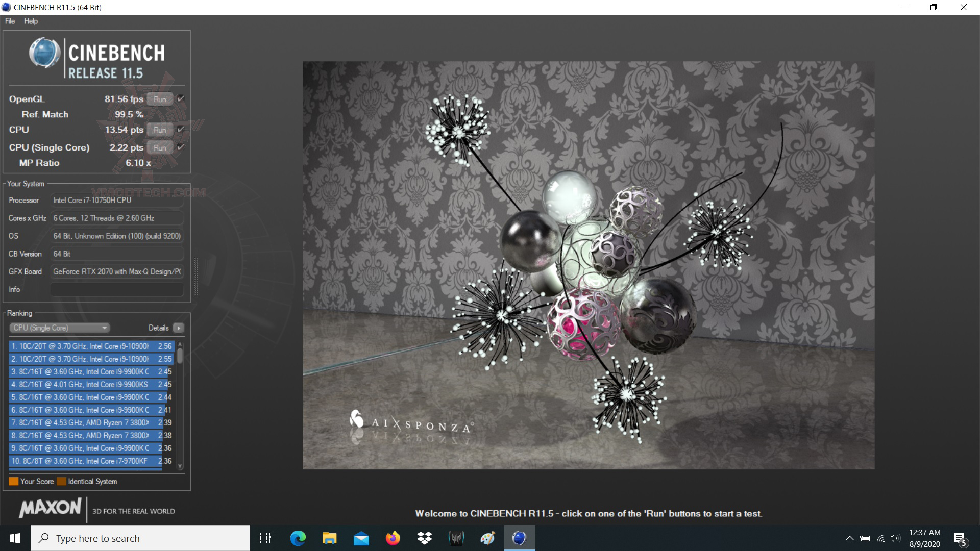Toggle the OpenGL test checkbox
This screenshot has width=980, height=551.
pos(181,99)
